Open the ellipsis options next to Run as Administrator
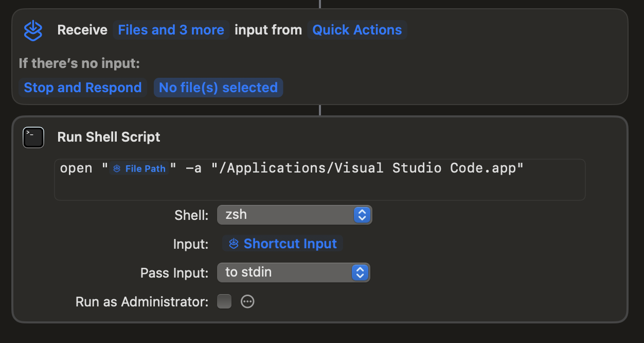 point(247,301)
